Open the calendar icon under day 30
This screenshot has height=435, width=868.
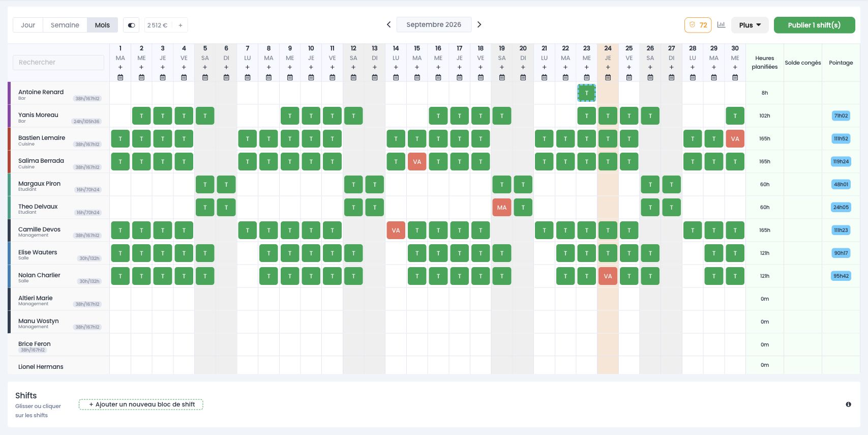[x=735, y=77]
